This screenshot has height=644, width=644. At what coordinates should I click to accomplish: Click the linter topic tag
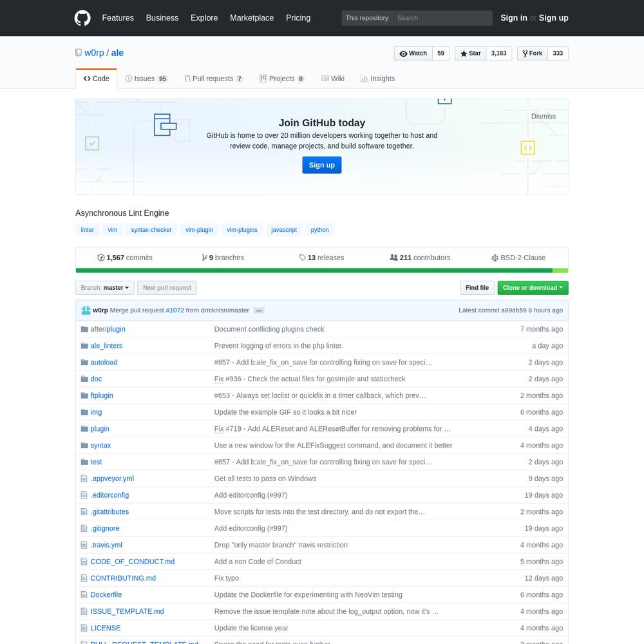pos(87,230)
